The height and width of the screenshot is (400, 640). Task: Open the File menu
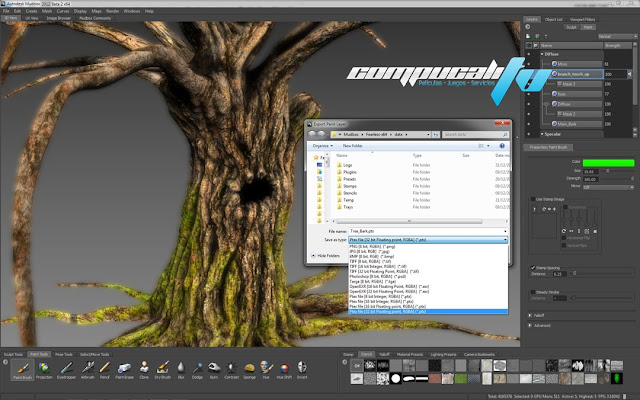tap(6, 11)
